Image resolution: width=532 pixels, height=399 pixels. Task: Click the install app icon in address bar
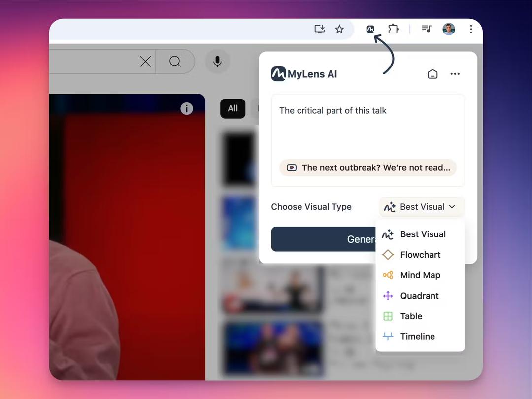(319, 29)
